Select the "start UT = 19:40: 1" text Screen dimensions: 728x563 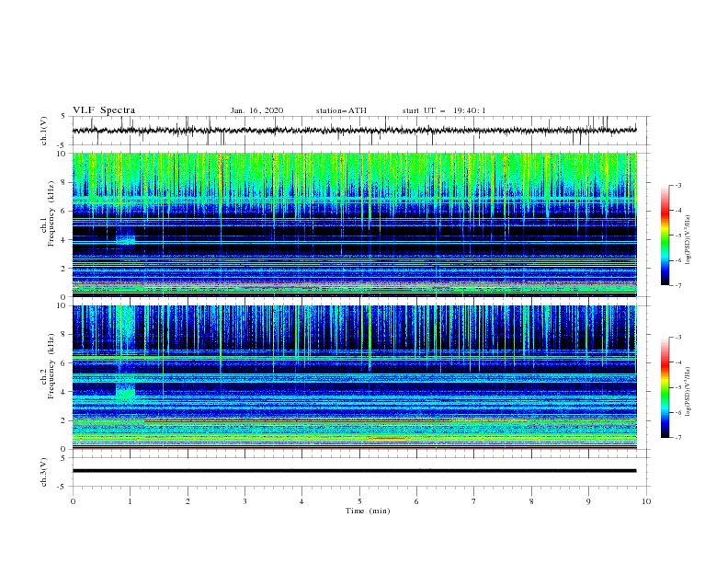point(444,110)
